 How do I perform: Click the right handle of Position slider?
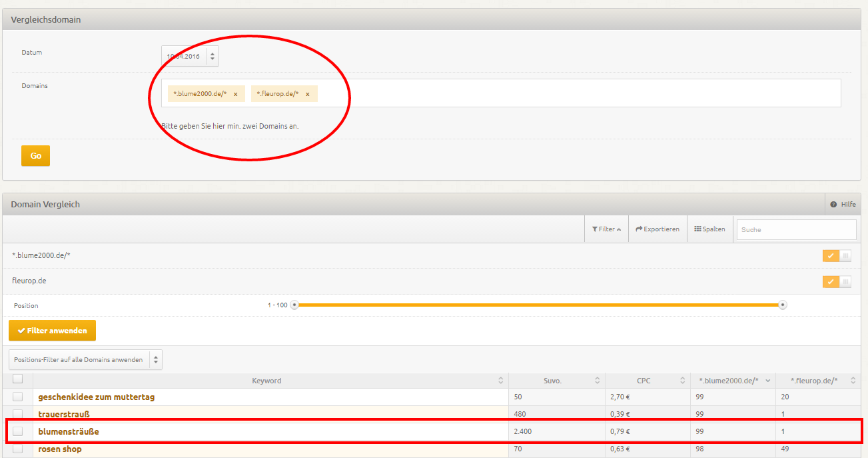(783, 305)
